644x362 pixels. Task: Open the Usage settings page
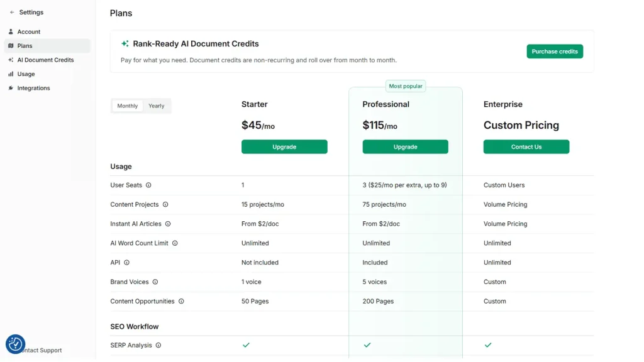pyautogui.click(x=26, y=74)
